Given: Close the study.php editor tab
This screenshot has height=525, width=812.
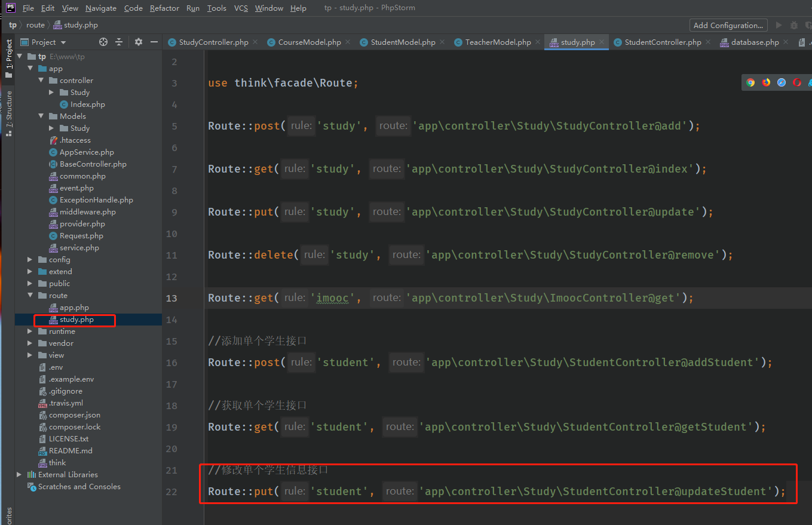Looking at the screenshot, I should [x=602, y=42].
